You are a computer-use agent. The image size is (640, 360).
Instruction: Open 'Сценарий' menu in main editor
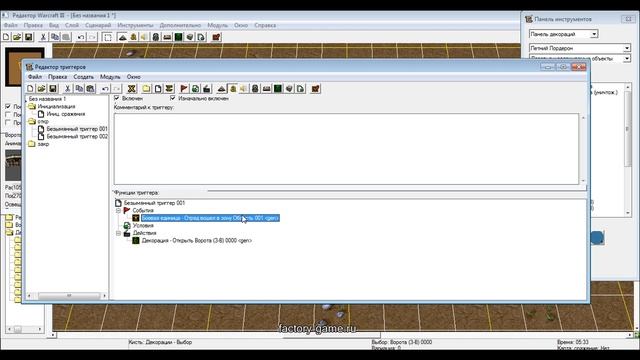click(x=98, y=25)
